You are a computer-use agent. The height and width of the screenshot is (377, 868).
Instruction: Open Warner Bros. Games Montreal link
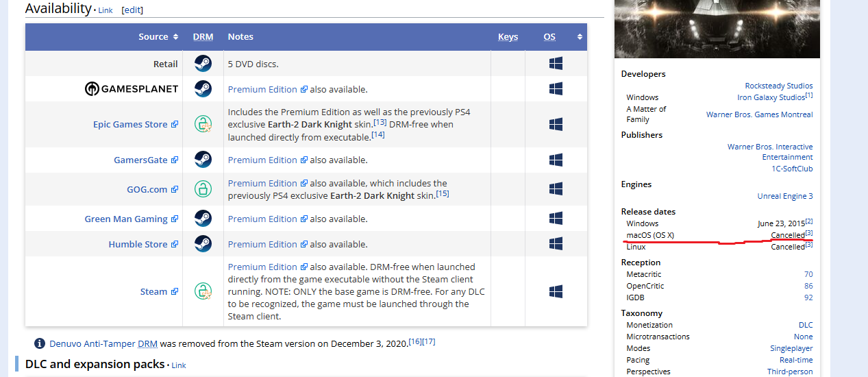coord(760,114)
